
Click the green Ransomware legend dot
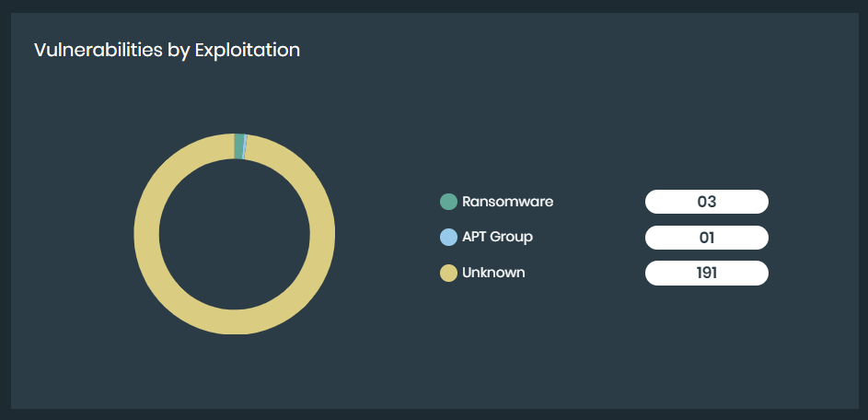click(449, 202)
